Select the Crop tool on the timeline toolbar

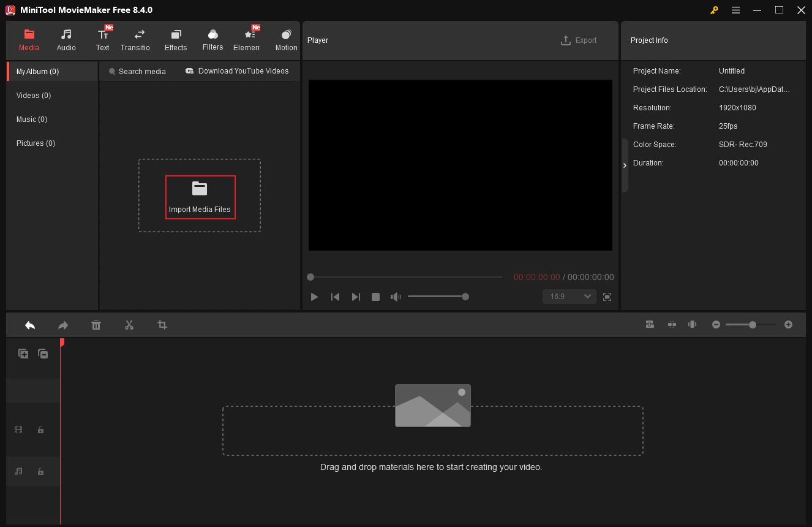point(162,325)
